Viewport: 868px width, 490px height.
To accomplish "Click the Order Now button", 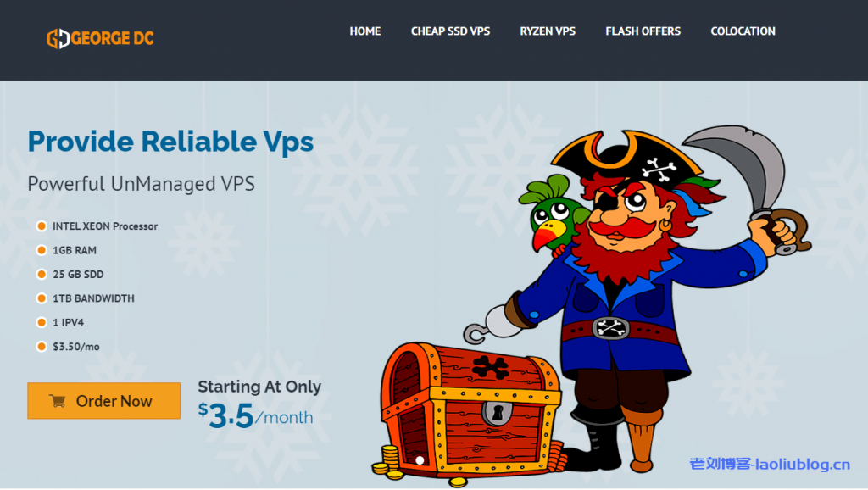I will pos(104,401).
